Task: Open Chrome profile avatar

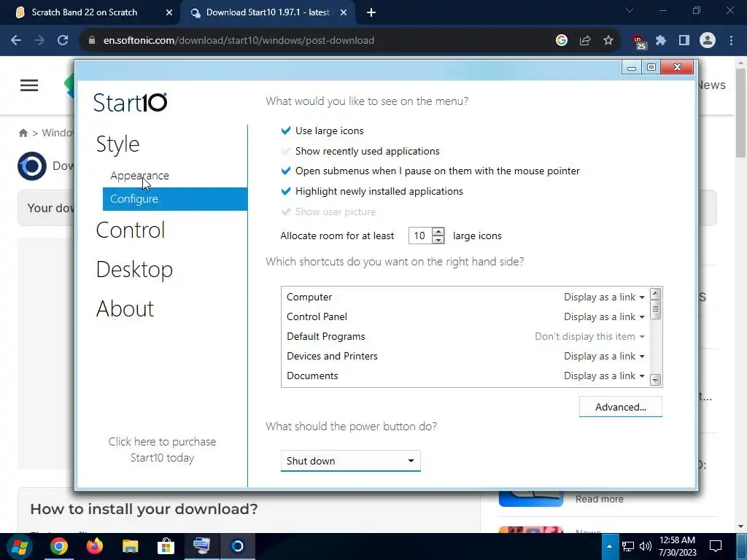Action: [x=708, y=41]
